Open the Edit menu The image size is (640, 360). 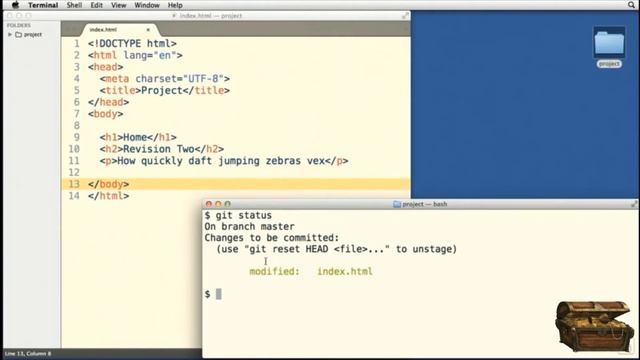coord(96,5)
